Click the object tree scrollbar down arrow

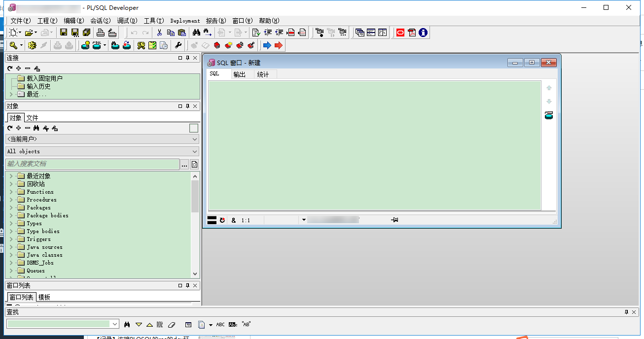tap(195, 274)
